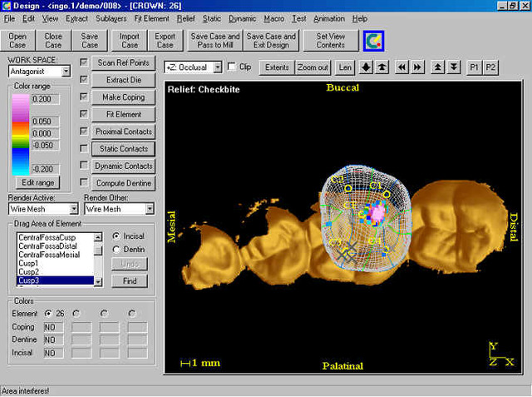The width and height of the screenshot is (532, 397).
Task: Click the double left-arrow rewind button
Action: tap(401, 67)
